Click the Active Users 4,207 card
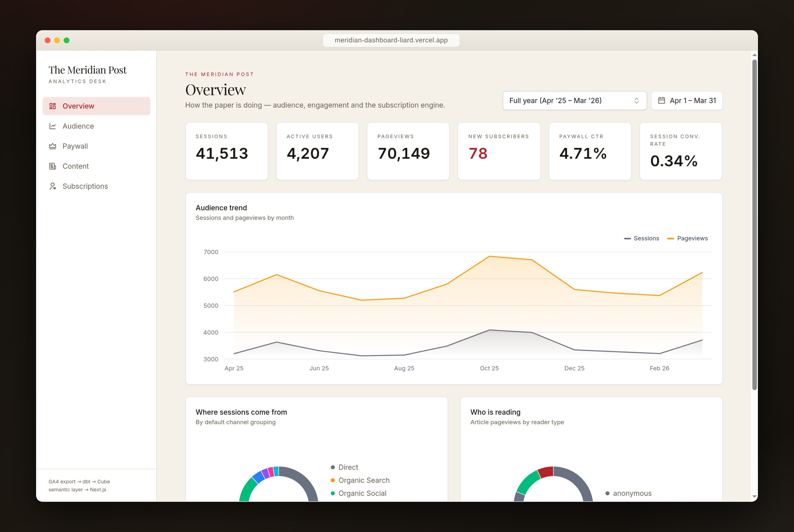The width and height of the screenshot is (794, 532). 317,151
